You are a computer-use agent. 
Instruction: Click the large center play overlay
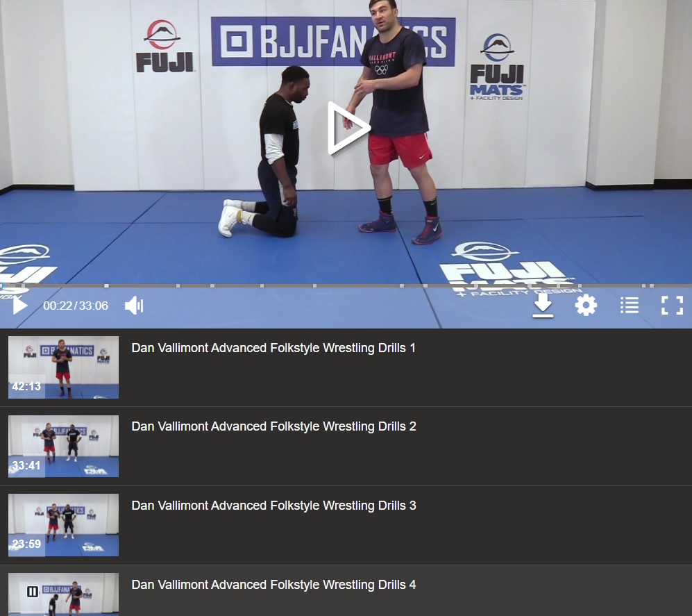348,128
